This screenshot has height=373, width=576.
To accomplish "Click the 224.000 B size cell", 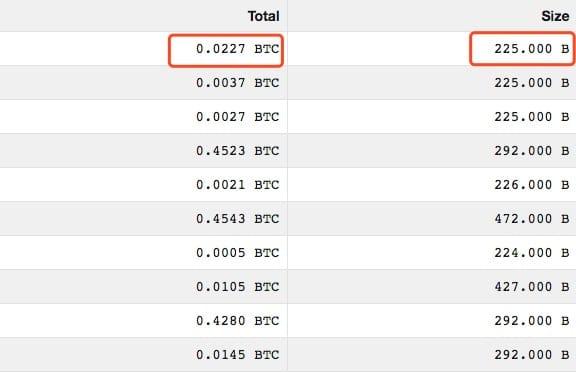I will (x=532, y=253).
